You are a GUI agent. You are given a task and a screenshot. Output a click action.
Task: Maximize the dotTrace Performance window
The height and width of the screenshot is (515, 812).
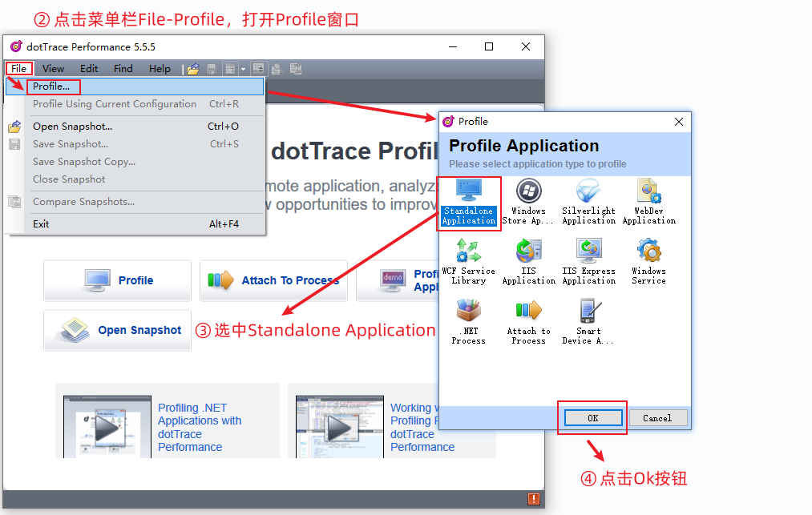[x=489, y=46]
